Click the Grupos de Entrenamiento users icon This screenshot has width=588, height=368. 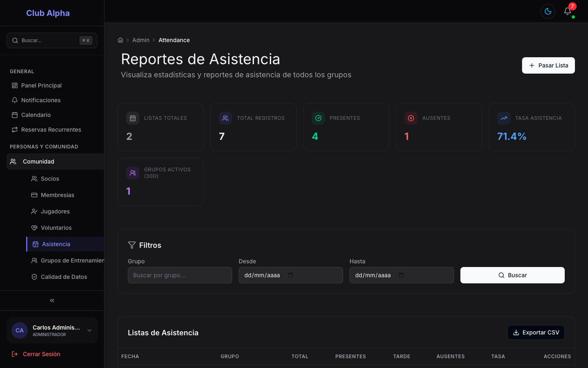click(34, 260)
